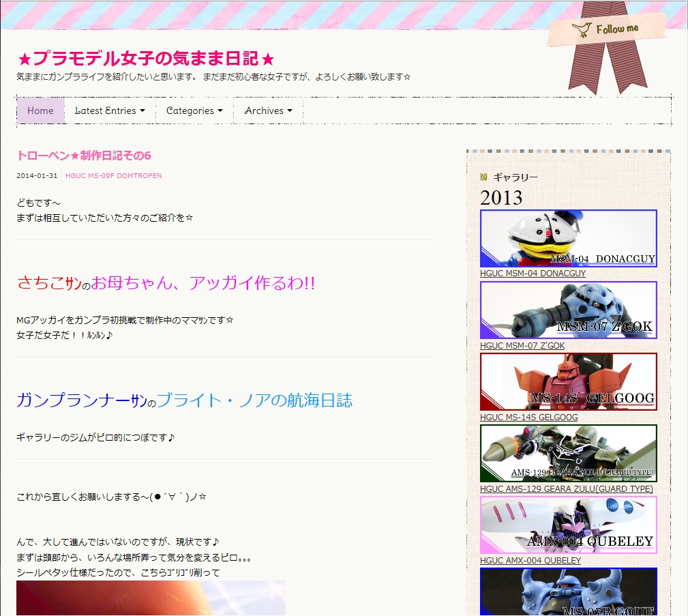Screen dimensions: 688x616
Task: Open the AMS-129 GEARA ZULU thumbnail image
Action: coord(568,453)
